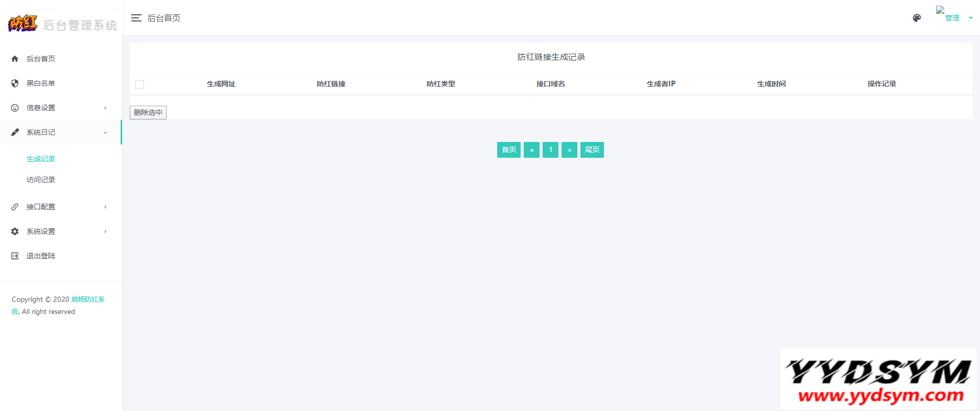Select 生成记录 in the sidebar submenu
The height and width of the screenshot is (411, 980).
pos(41,159)
